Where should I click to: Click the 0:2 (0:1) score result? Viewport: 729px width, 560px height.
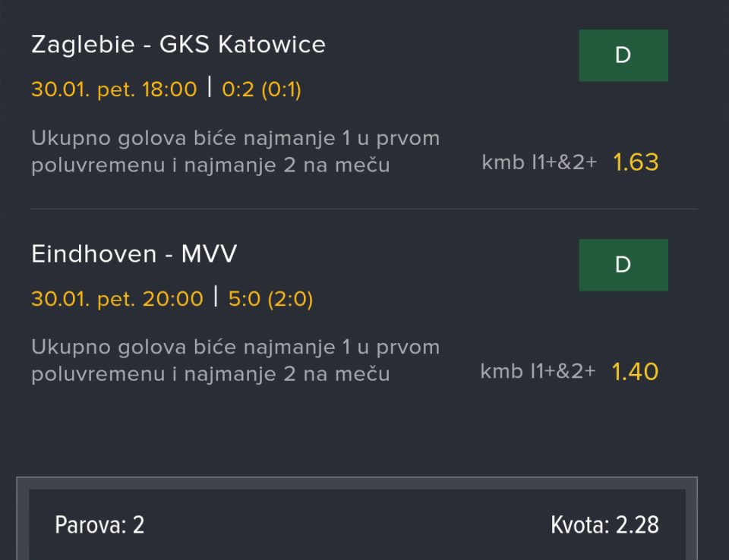pyautogui.click(x=261, y=90)
